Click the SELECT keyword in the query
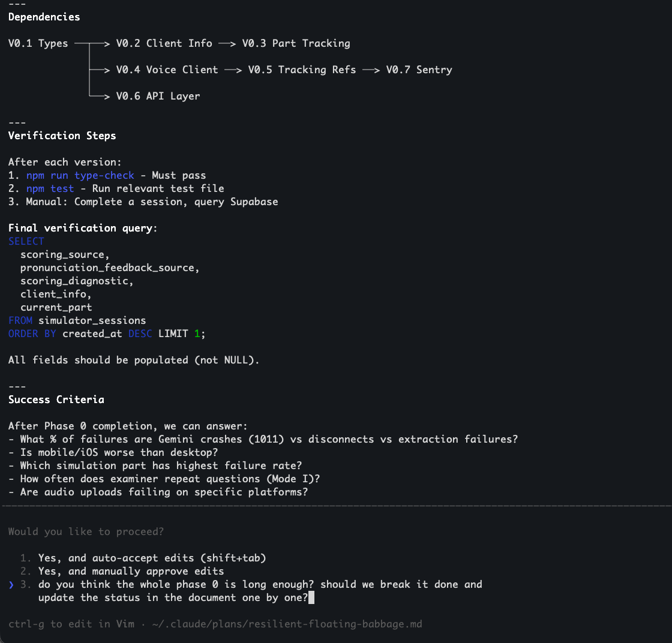 [26, 241]
